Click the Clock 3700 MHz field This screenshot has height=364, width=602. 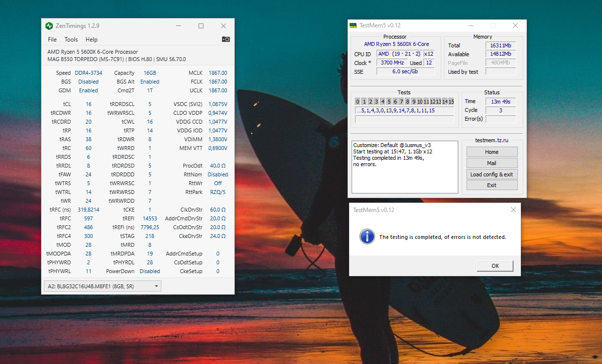[x=392, y=63]
